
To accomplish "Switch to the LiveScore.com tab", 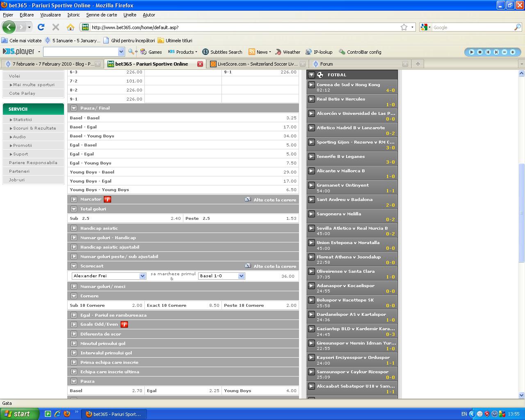I will (257, 64).
